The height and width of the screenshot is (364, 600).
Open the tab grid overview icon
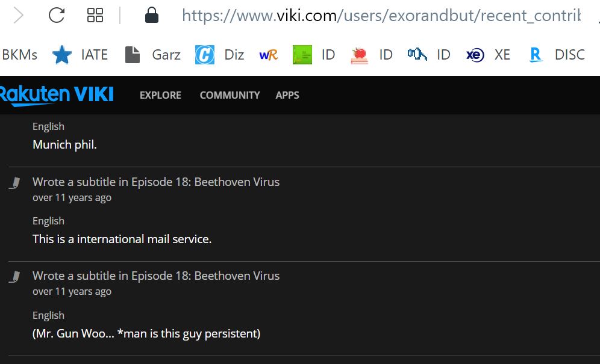tap(95, 15)
